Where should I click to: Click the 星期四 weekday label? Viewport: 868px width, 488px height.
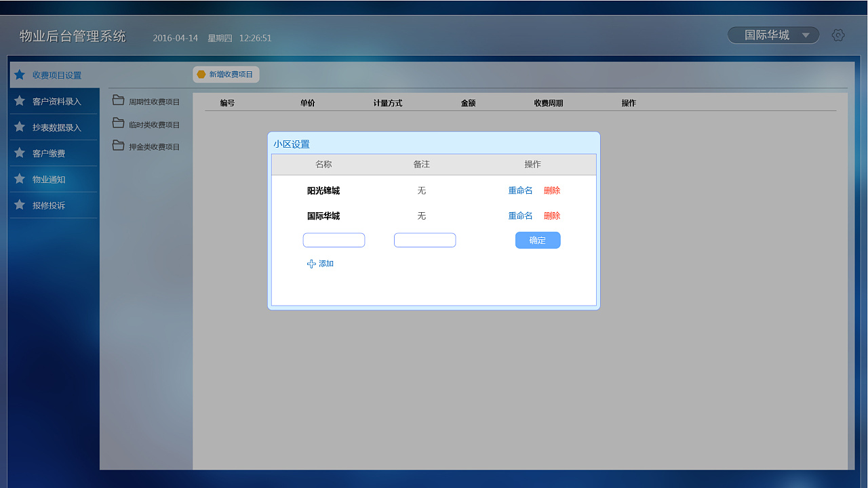pyautogui.click(x=220, y=38)
